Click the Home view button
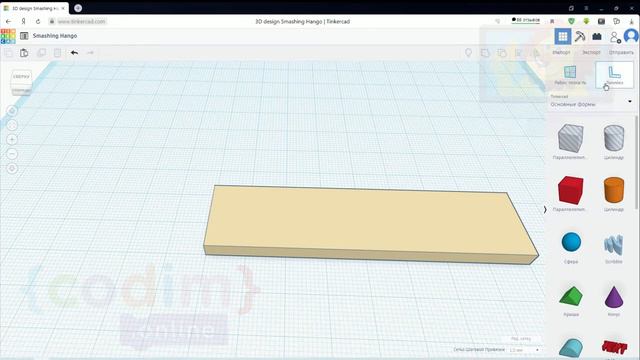640x360 pixels. coord(12,111)
